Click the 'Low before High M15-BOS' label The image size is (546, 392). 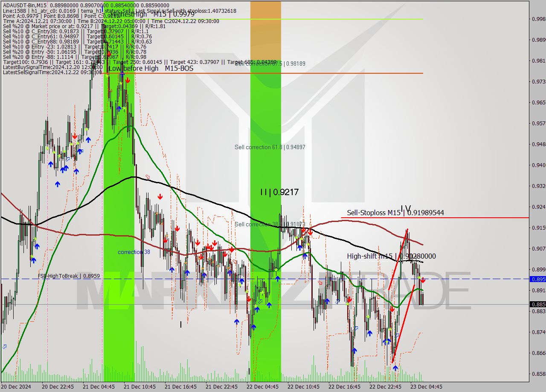(151, 68)
